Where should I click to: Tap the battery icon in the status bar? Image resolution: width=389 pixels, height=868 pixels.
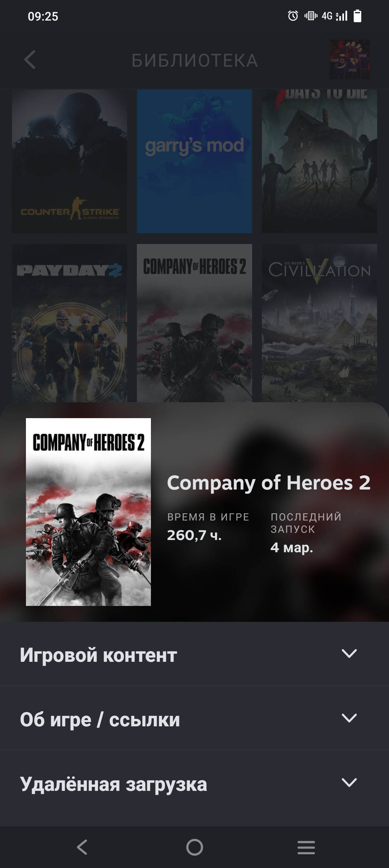pos(357,16)
